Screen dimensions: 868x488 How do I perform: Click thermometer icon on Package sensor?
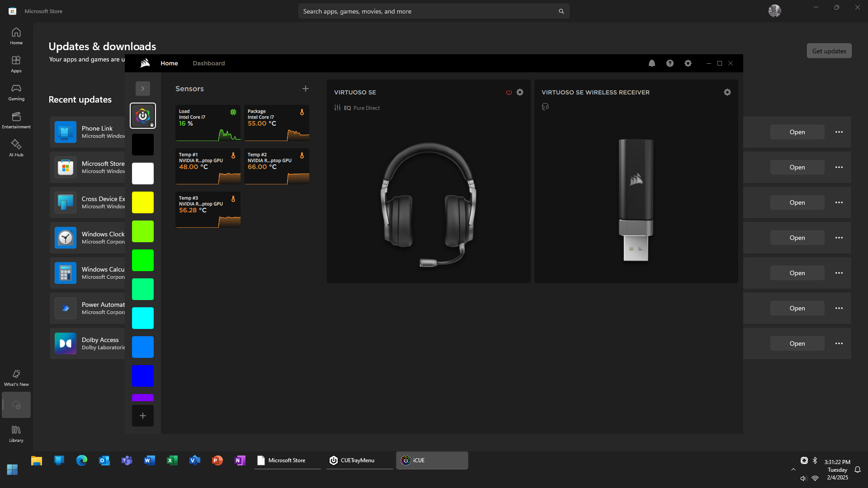(302, 112)
